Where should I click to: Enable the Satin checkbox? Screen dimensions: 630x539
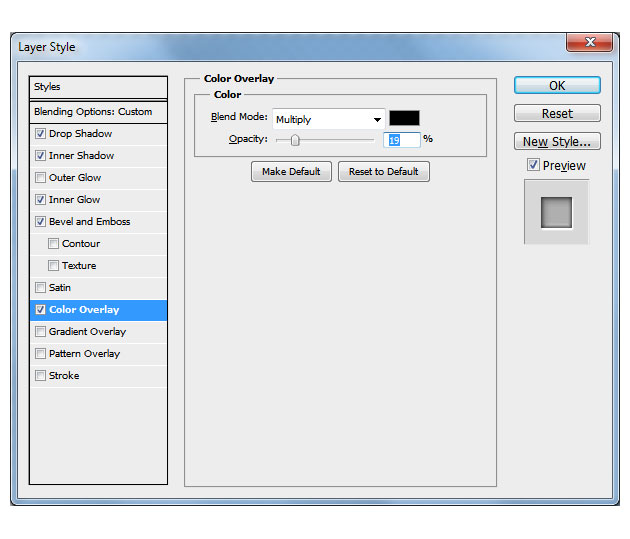point(40,288)
